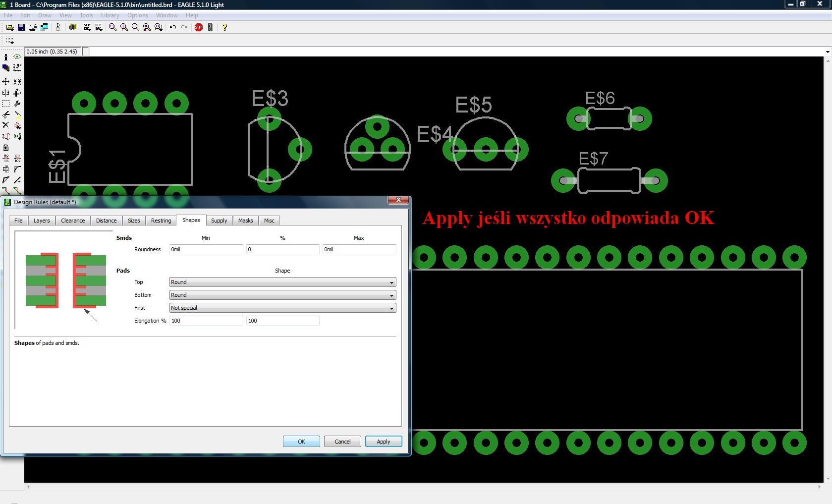Click the Zoom in magnifier icon
Screen dimensions: 832x504
[x=124, y=27]
